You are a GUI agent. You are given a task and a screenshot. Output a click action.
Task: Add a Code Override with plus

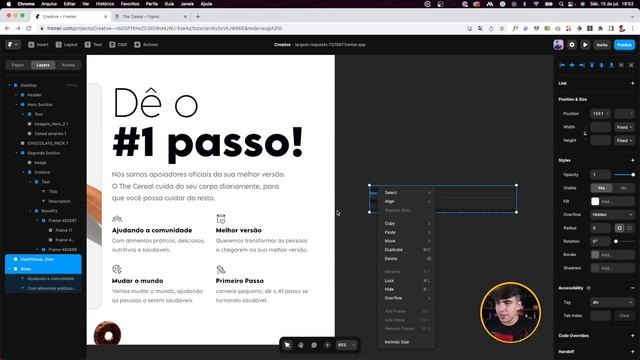(633, 336)
